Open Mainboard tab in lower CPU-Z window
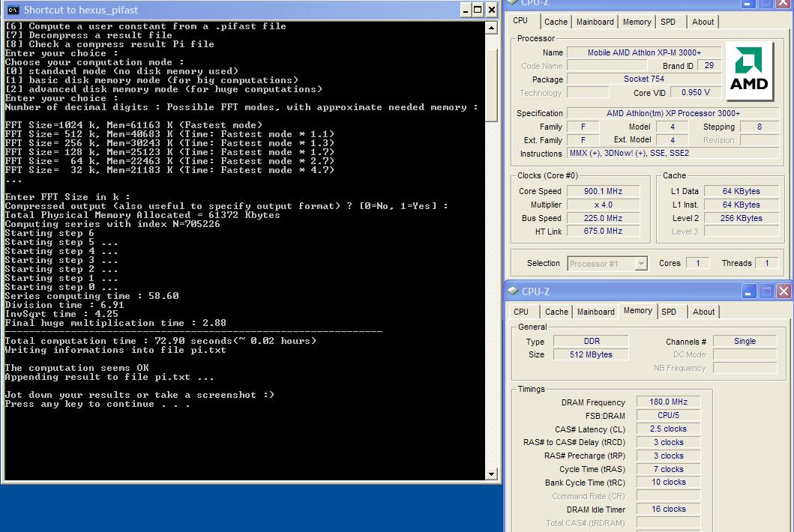794x532 pixels. click(596, 312)
